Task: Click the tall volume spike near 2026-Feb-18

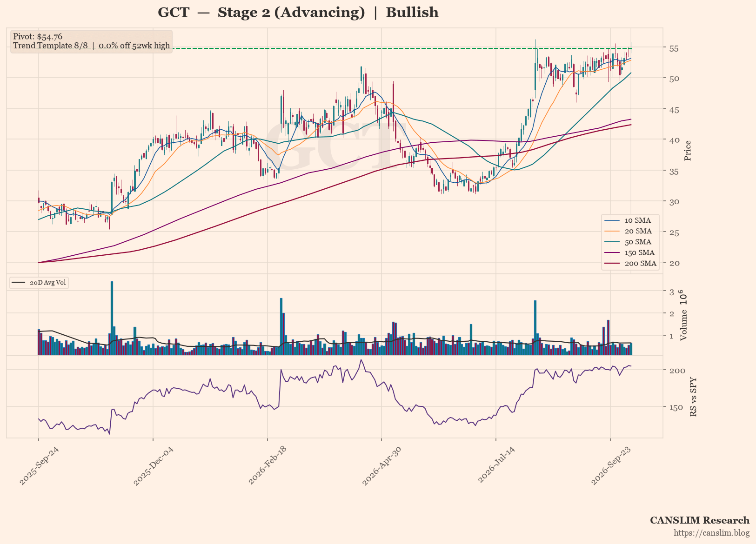Action: coord(281,326)
